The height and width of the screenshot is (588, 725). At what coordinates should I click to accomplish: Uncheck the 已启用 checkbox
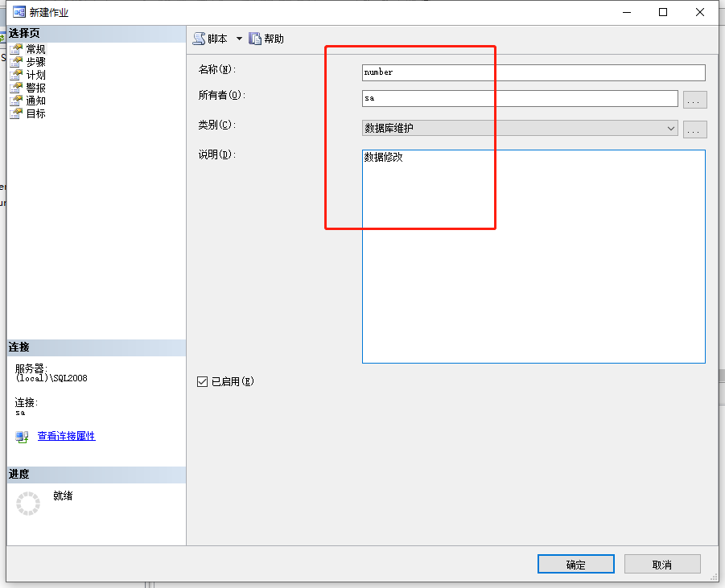point(202,381)
